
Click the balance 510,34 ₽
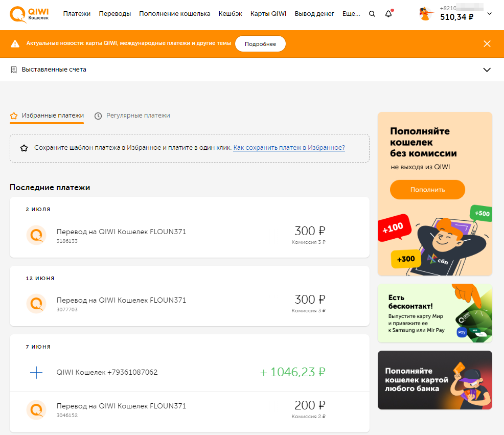[456, 17]
